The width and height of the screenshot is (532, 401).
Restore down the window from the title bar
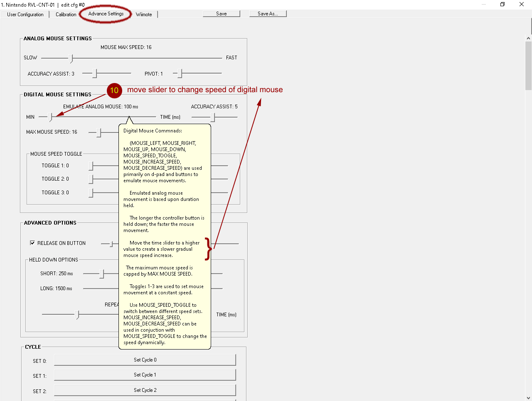502,5
